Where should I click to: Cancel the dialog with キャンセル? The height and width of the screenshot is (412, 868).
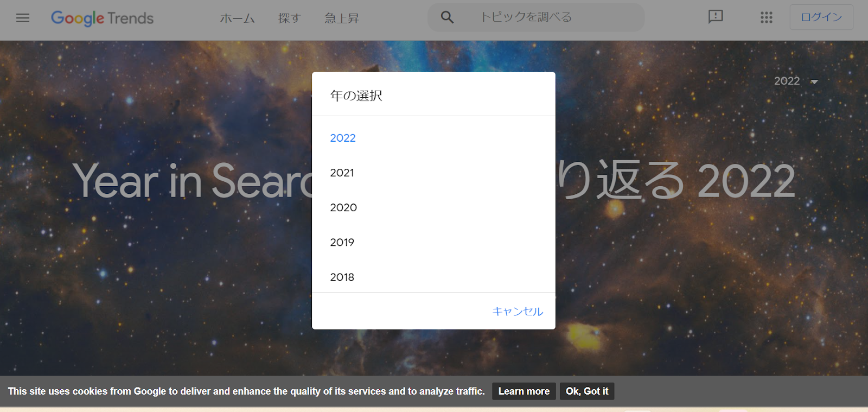coord(518,312)
